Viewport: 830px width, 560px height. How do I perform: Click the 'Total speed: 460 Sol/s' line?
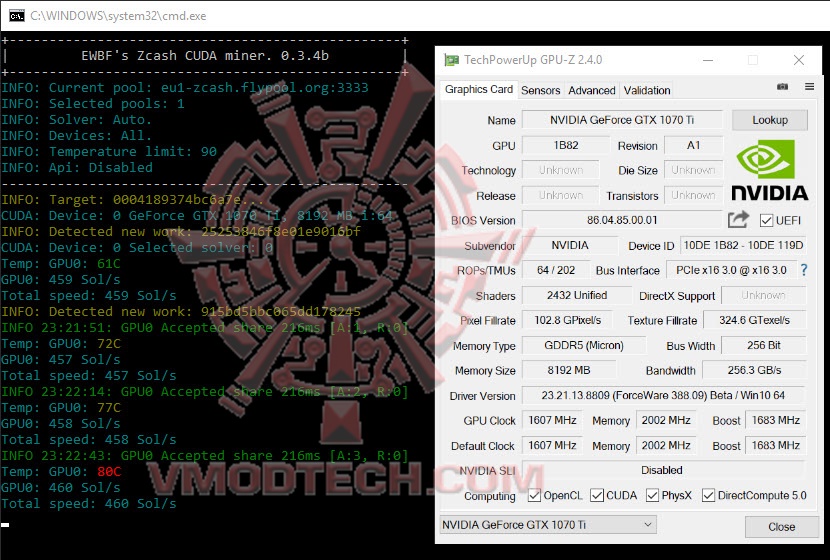89,503
